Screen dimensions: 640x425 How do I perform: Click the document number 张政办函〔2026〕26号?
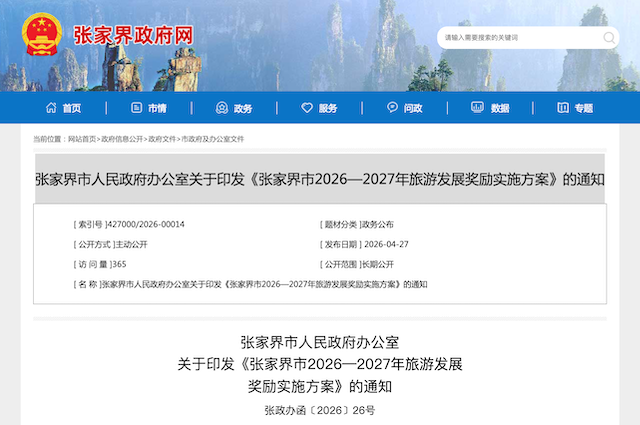[320, 410]
